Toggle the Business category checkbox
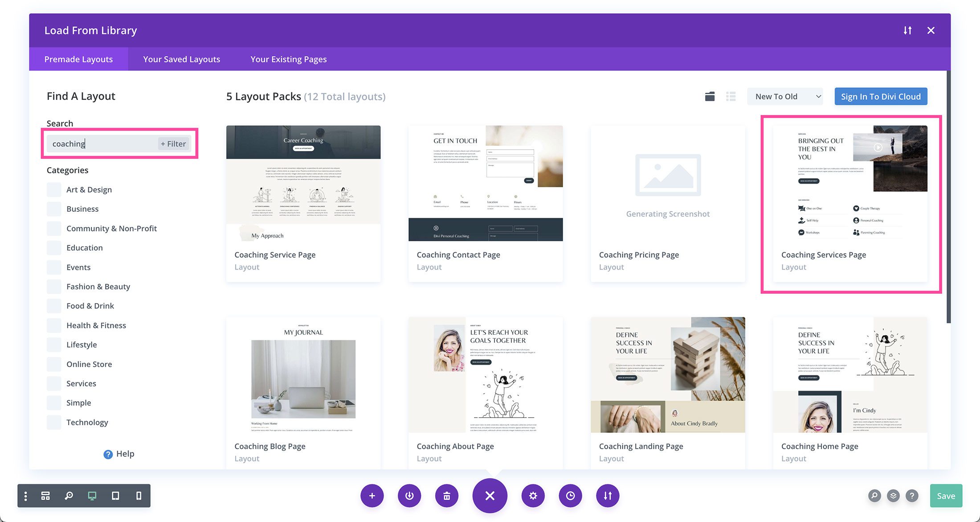The width and height of the screenshot is (980, 522). pos(54,208)
